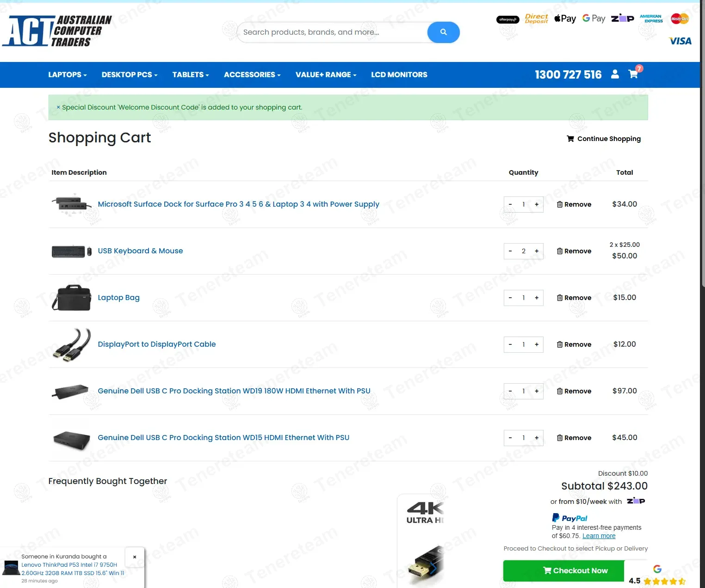Click the blue search magnifier button
Screen dimensions: 705x588
point(443,32)
